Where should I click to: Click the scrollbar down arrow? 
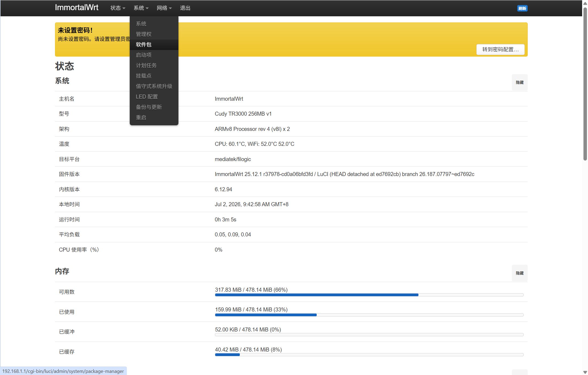point(585,372)
